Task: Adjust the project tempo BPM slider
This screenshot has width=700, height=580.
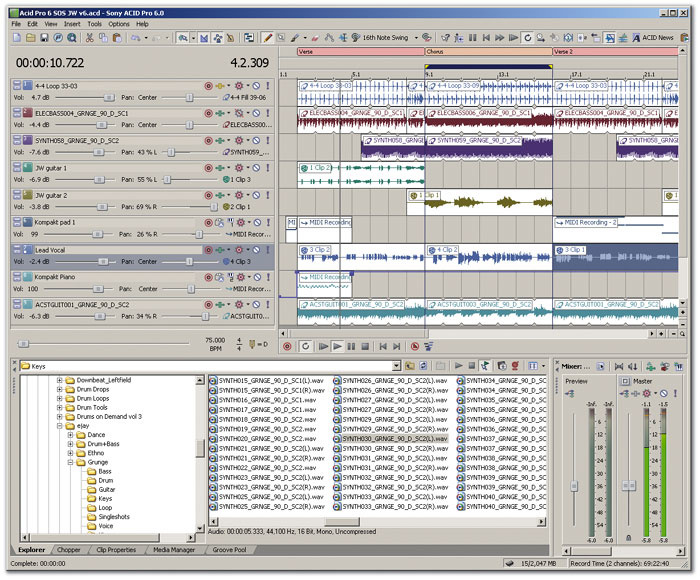Action: click(23, 344)
